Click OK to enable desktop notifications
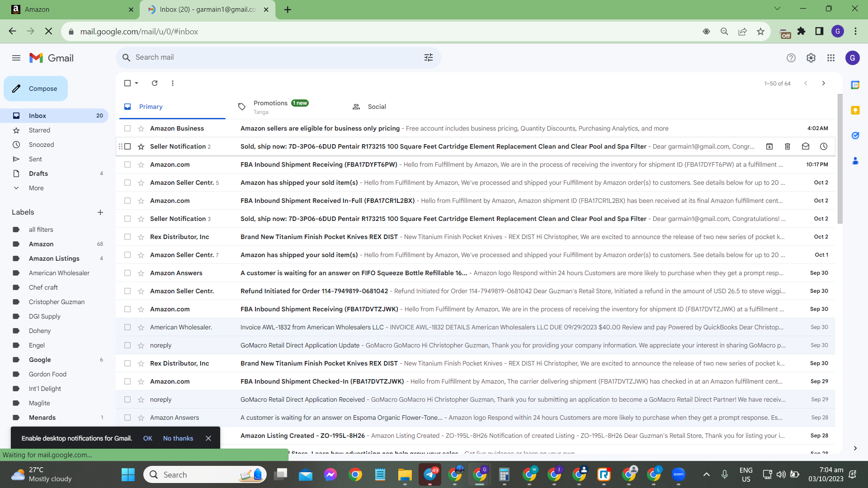 coord(147,438)
